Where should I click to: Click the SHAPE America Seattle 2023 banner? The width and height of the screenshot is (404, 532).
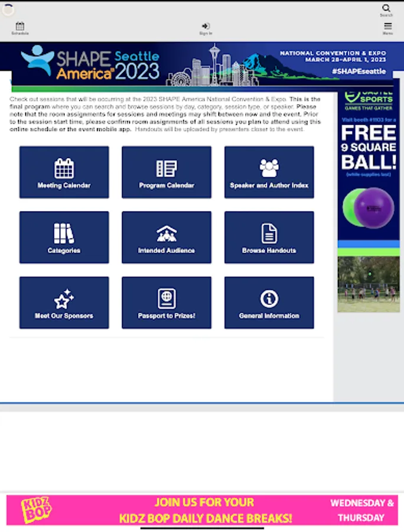202,66
